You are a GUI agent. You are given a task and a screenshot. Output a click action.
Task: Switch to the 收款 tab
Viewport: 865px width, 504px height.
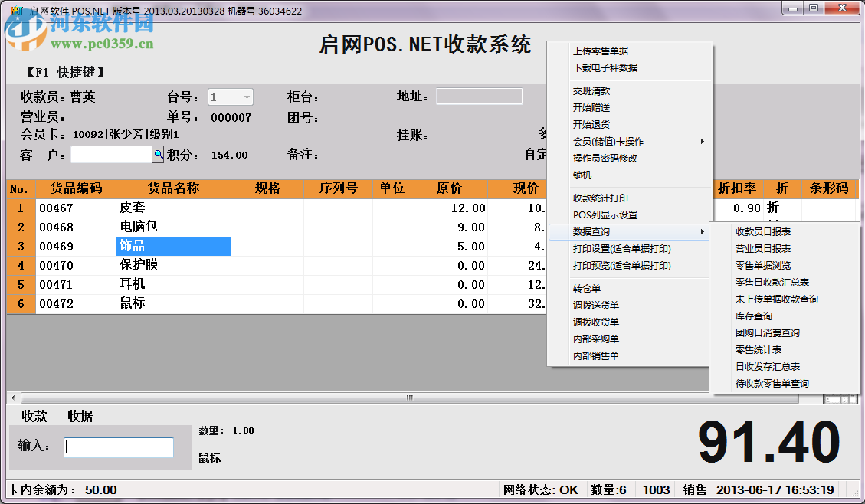pyautogui.click(x=34, y=415)
